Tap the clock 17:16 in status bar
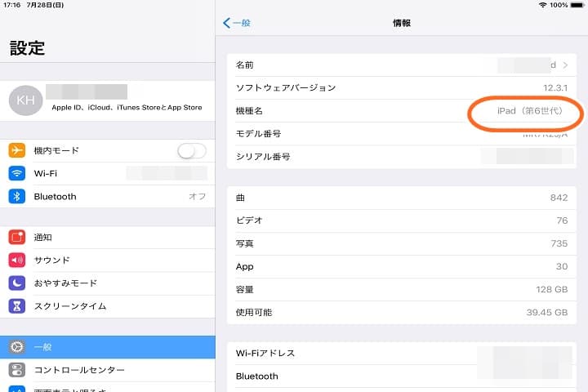The height and width of the screenshot is (392, 588). 11,5
